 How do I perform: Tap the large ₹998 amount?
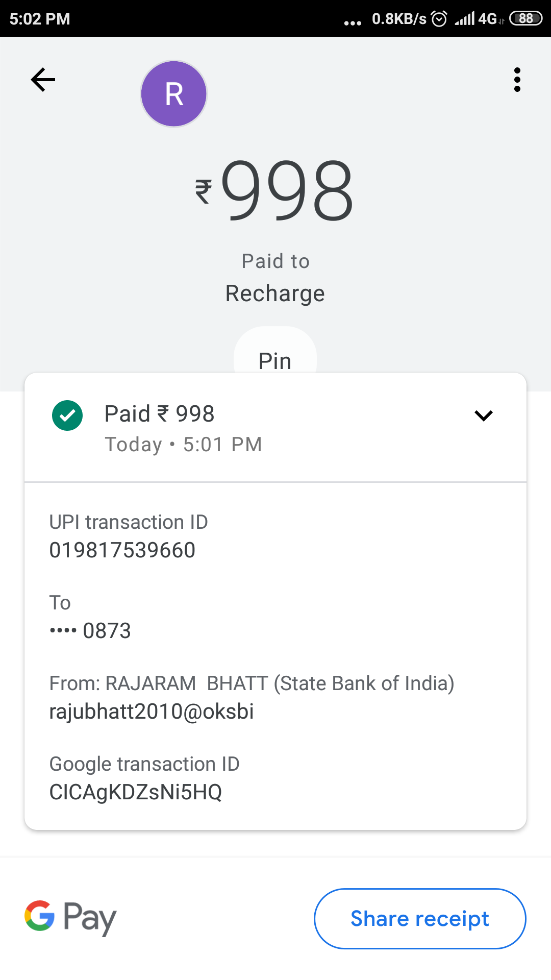(275, 190)
